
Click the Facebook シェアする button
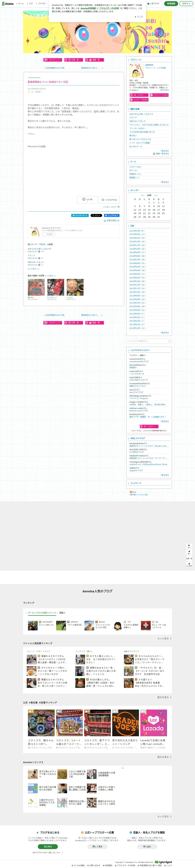pyautogui.click(x=112, y=215)
